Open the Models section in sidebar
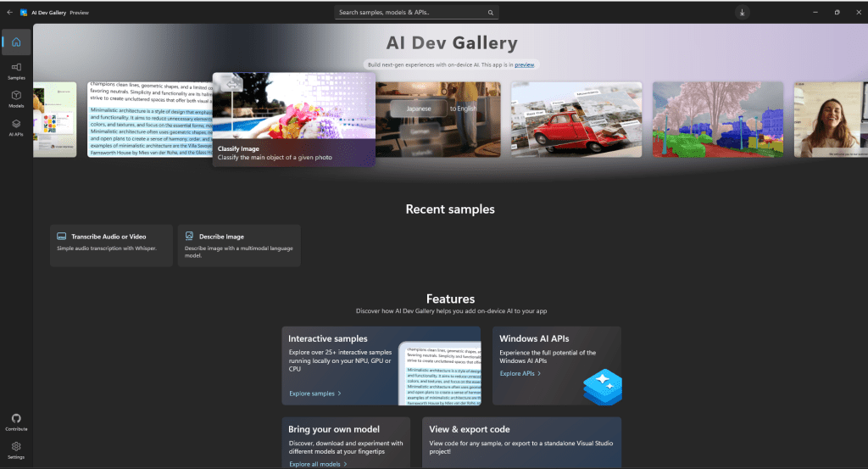Screen dimensions: 868x469 click(x=16, y=98)
